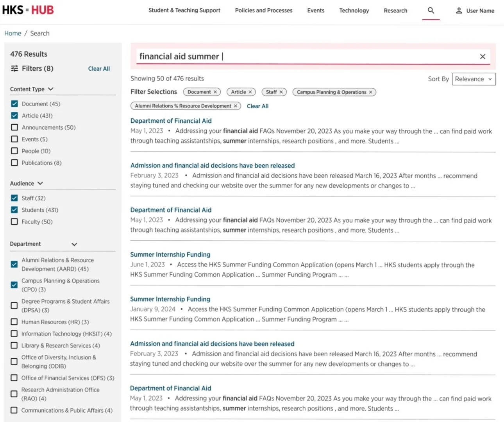Uncheck the Students (431) checkbox
The image size is (504, 422).
pos(14,210)
